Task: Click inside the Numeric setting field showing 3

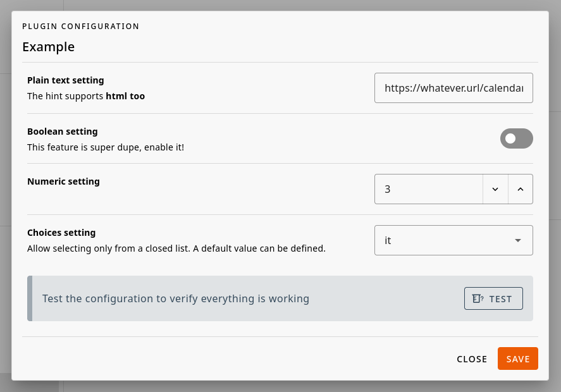Action: [429, 189]
